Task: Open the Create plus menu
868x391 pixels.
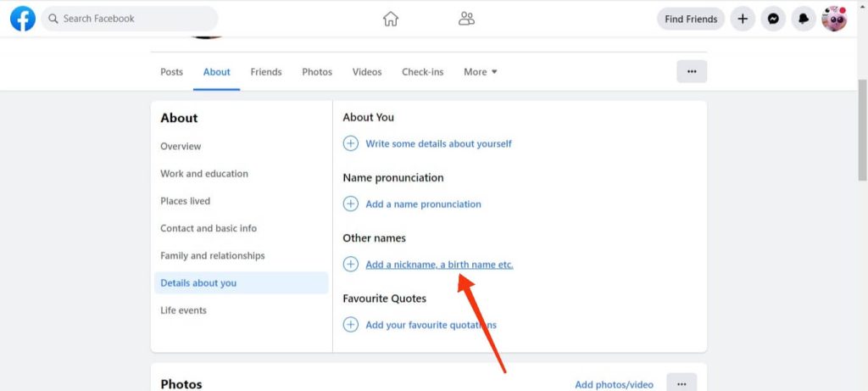Action: (x=743, y=19)
